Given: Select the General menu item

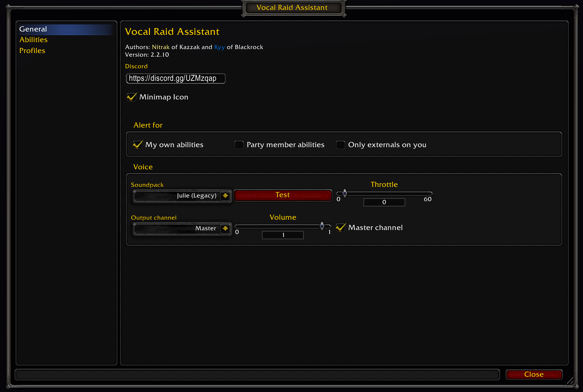Looking at the screenshot, I should [33, 29].
